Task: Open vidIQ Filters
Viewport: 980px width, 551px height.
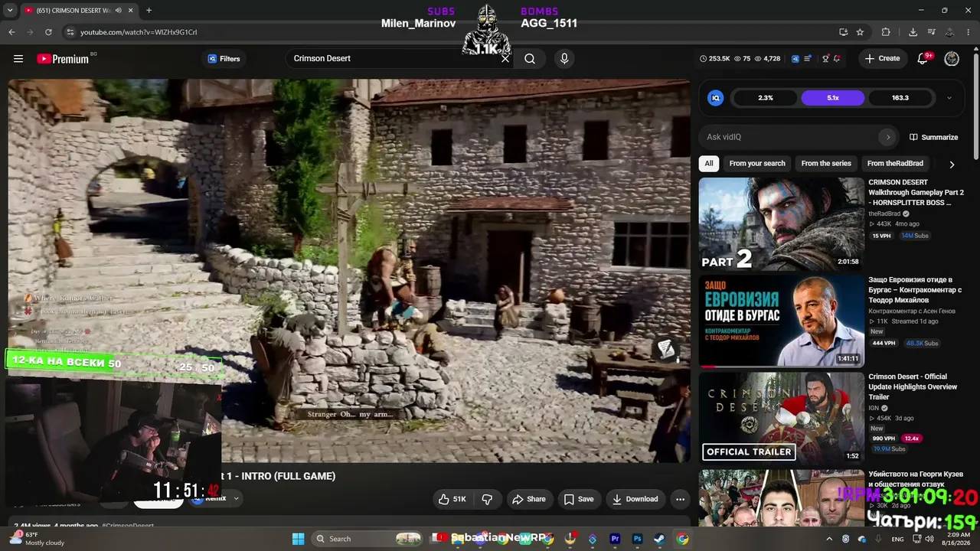Action: tap(224, 59)
